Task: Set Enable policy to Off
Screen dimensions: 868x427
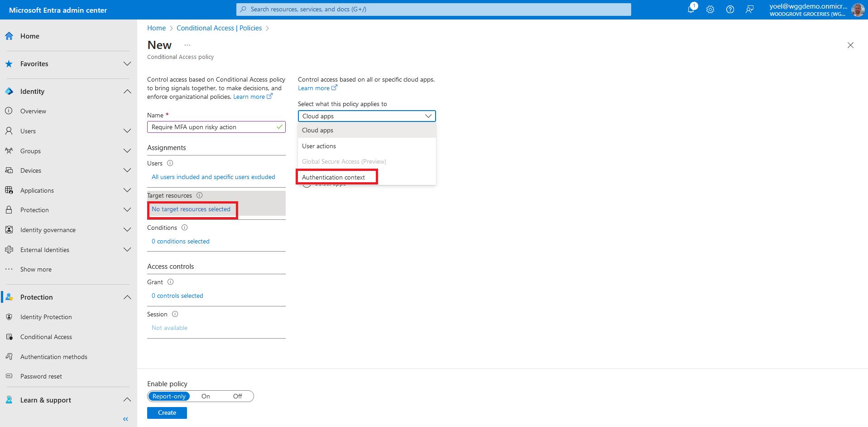Action: [237, 396]
